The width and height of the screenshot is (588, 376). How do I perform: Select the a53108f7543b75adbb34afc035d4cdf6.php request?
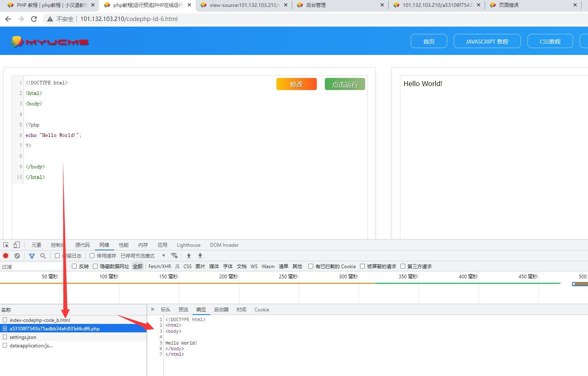pos(73,328)
